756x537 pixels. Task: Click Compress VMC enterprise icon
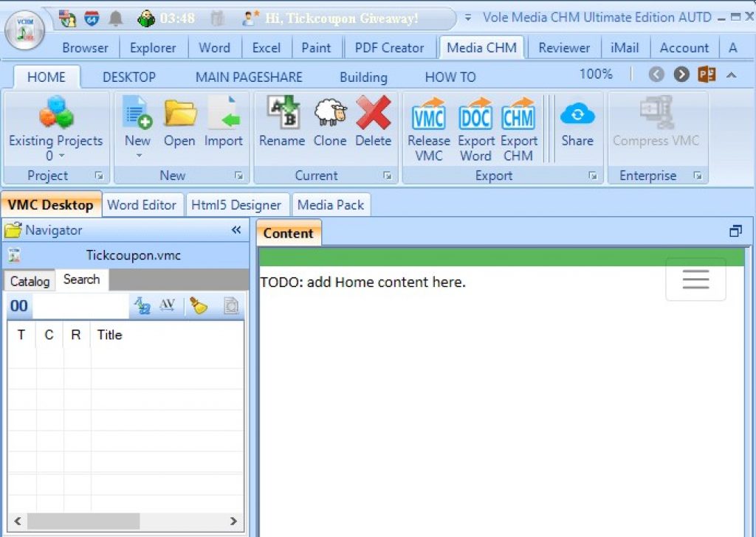coord(656,112)
